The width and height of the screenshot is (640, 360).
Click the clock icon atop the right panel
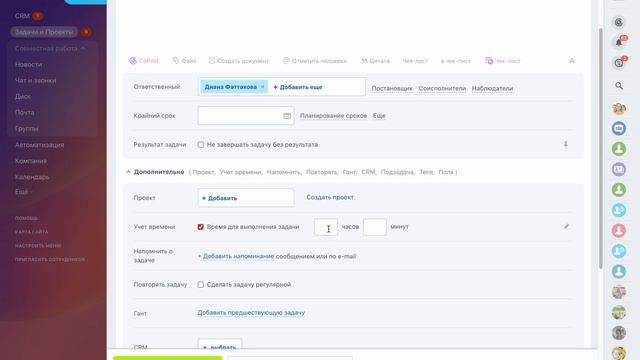pyautogui.click(x=619, y=22)
